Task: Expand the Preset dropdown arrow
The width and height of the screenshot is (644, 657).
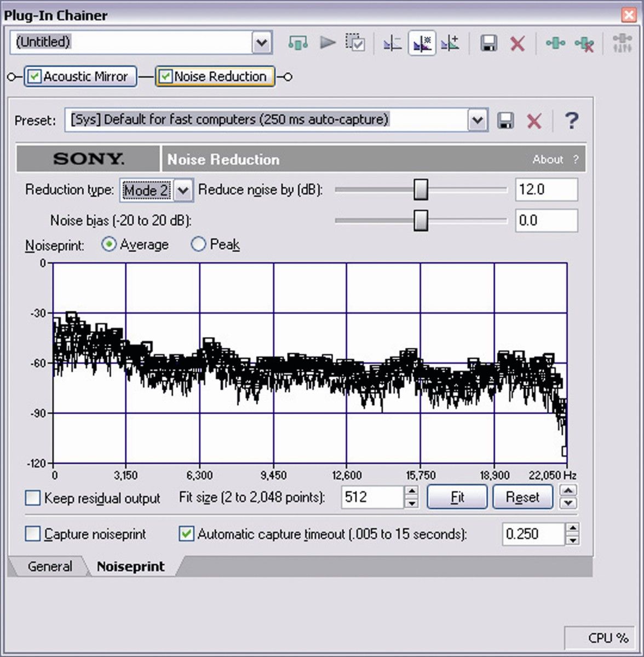Action: tap(478, 120)
